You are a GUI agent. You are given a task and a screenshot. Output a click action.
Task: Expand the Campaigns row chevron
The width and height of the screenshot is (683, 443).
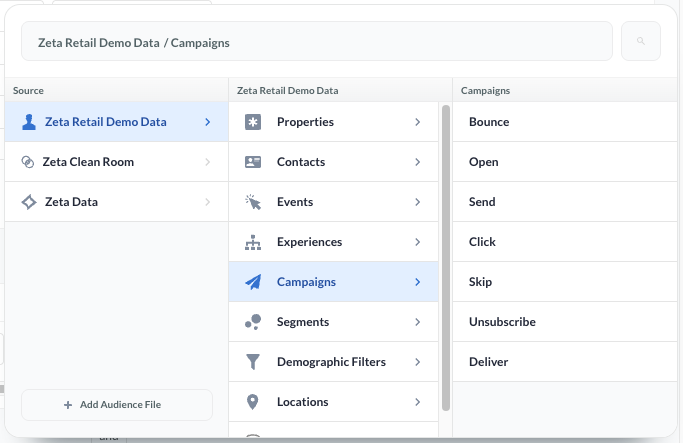[x=418, y=282]
